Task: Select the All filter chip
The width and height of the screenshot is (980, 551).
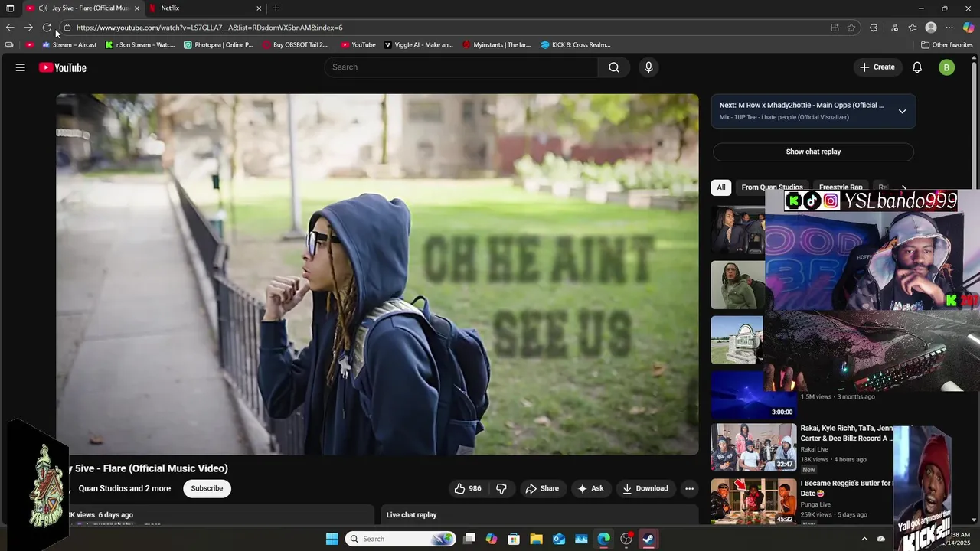Action: pos(721,187)
